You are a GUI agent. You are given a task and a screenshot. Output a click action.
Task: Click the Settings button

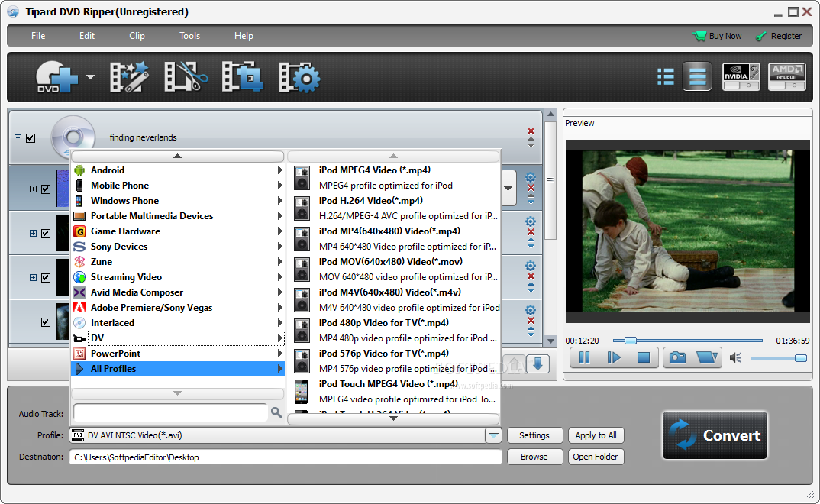534,435
